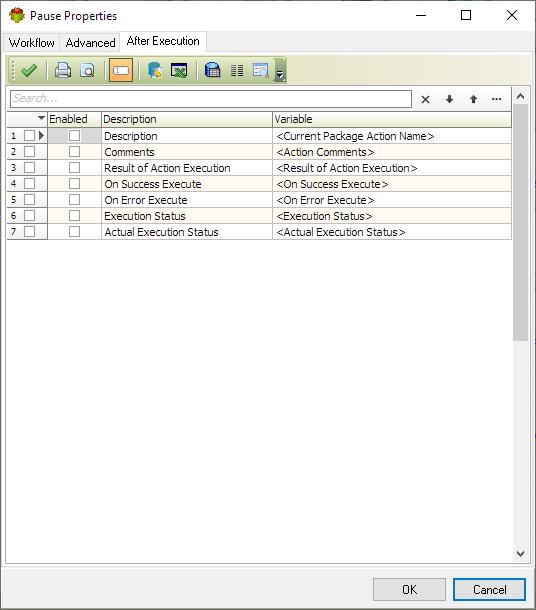Viewport: 536px width, 610px height.
Task: Enable the Comments row checkbox
Action: (x=74, y=151)
